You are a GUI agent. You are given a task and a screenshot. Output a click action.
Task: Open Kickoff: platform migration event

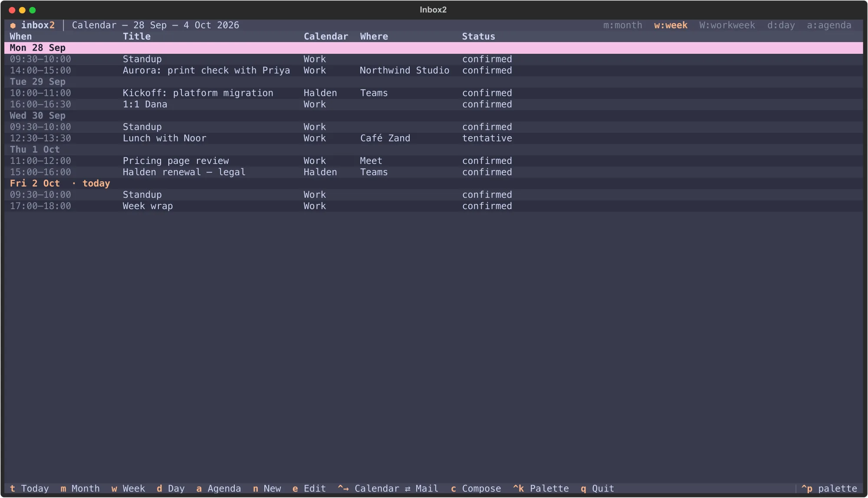434,93
